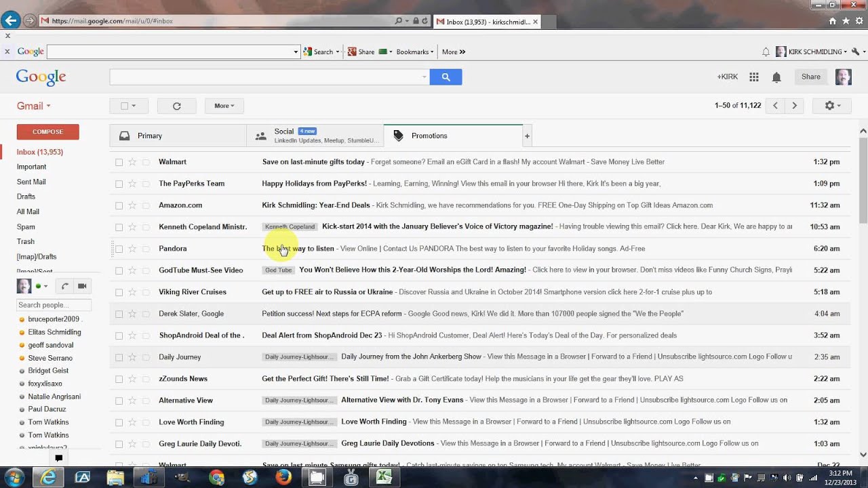Screen dimensions: 868x488
Task: Open the Bookmarks toolbar dropdown
Action: (414, 52)
